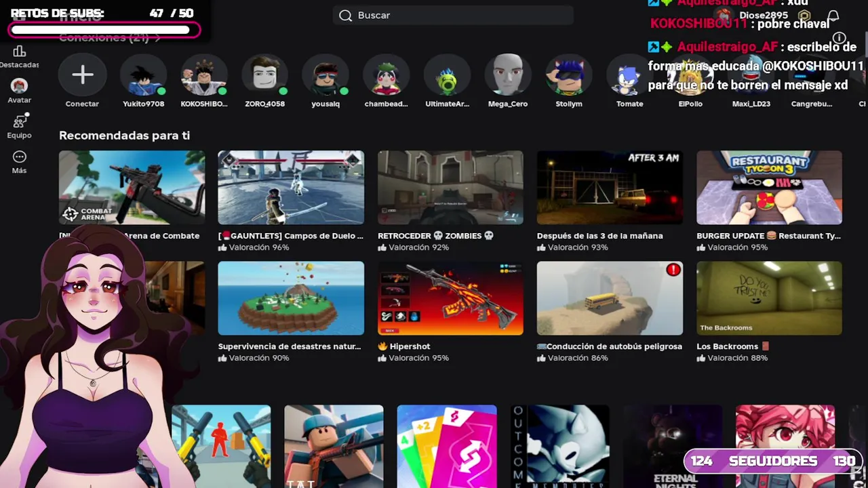Click the Los Backrooms title
The image size is (868, 488).
point(733,346)
